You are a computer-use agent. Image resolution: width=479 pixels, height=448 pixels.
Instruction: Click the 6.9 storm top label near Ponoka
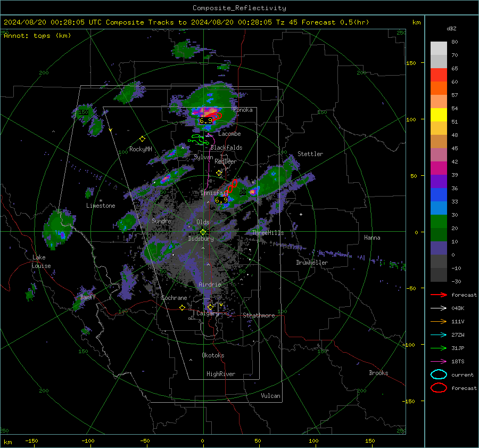click(x=206, y=121)
